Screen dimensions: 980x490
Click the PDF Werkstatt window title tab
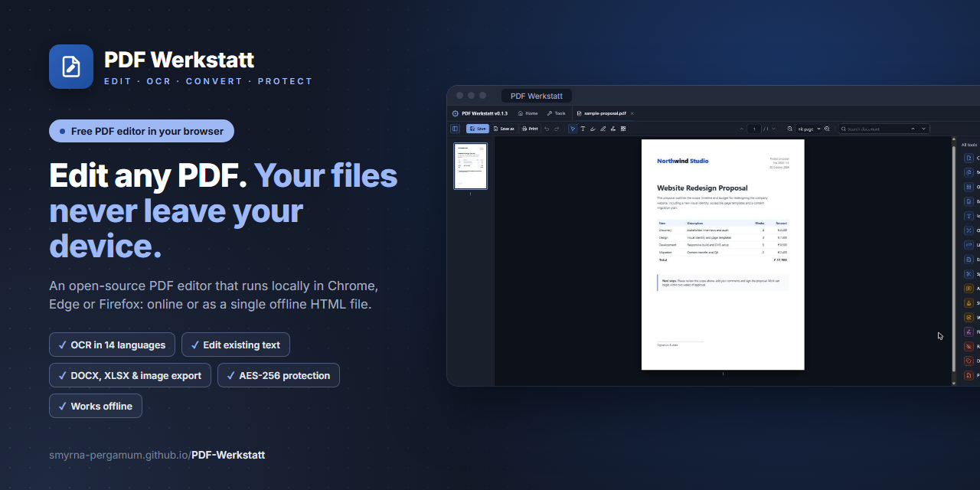coord(537,96)
